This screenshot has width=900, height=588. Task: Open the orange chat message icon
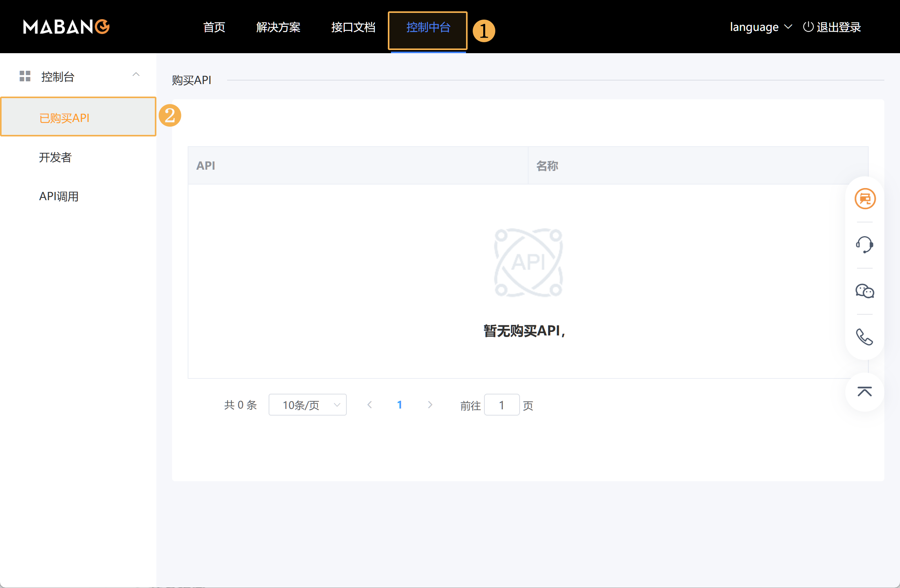[865, 199]
